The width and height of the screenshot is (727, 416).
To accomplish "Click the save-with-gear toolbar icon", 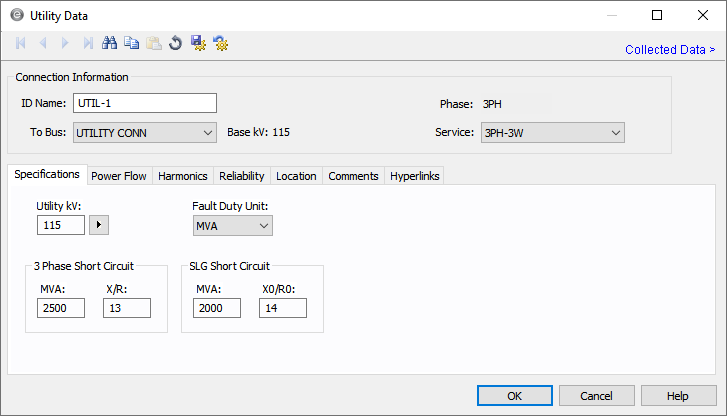I will pyautogui.click(x=198, y=43).
